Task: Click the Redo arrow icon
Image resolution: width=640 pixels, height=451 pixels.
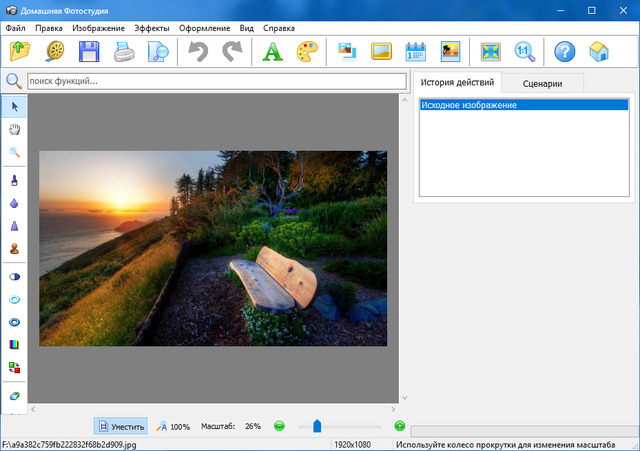Action: coord(233,52)
